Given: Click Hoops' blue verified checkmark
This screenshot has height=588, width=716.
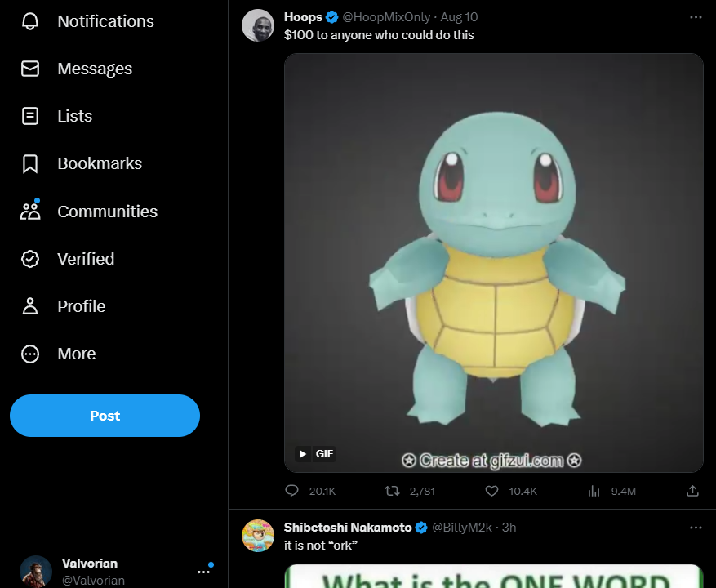Looking at the screenshot, I should [x=332, y=17].
